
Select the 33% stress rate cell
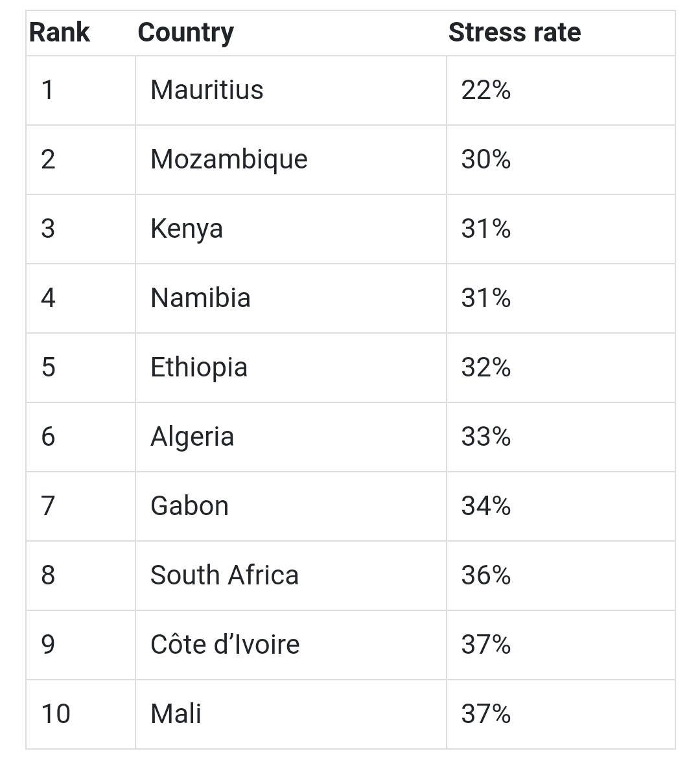coord(486,437)
